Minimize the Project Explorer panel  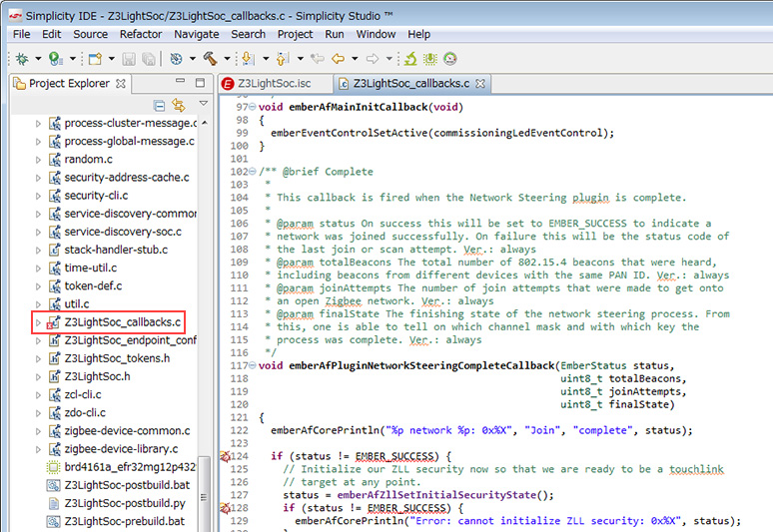(x=181, y=81)
